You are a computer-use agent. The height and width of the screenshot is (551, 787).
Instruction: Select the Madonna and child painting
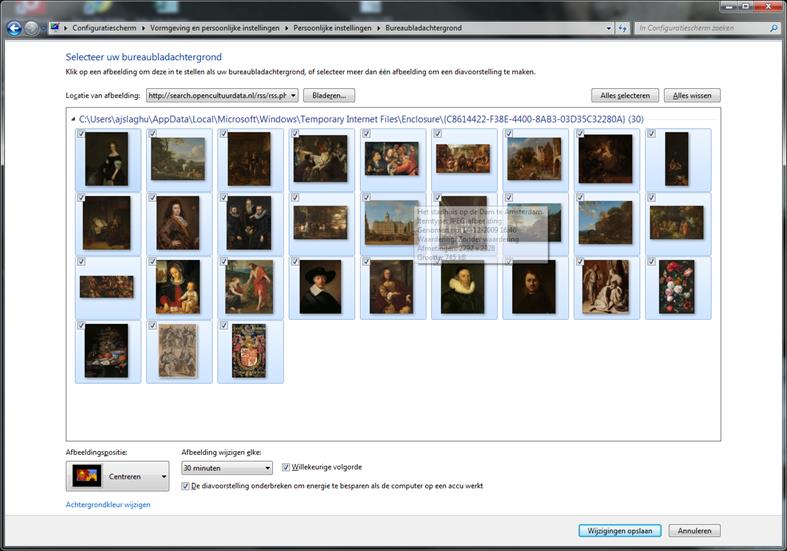pos(178,287)
